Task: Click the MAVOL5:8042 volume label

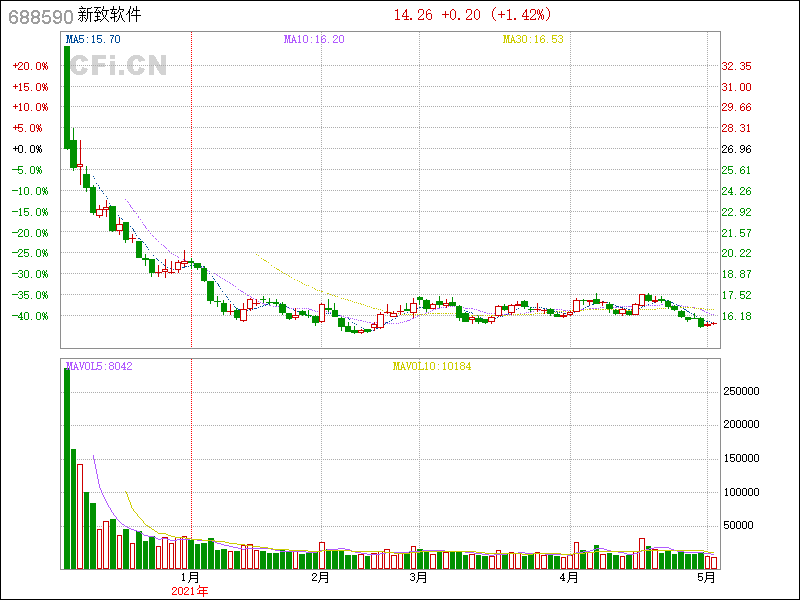Action: coord(98,367)
